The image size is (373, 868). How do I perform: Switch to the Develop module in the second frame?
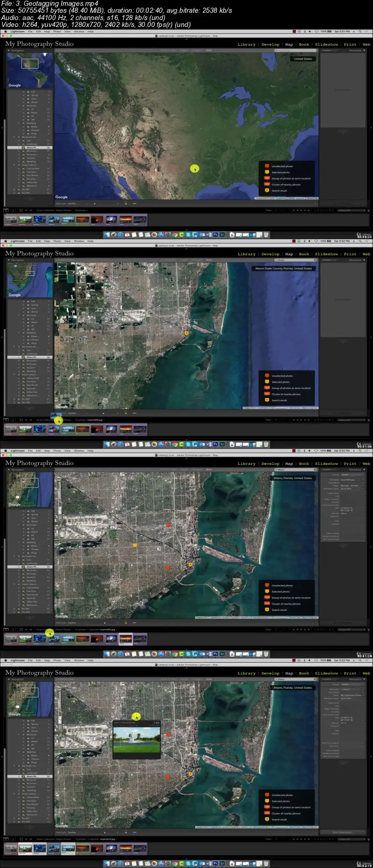coord(270,254)
